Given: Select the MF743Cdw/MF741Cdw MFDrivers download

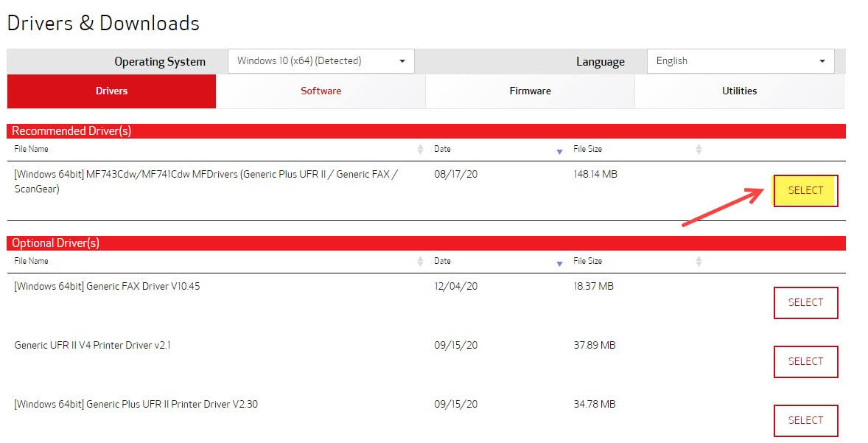Looking at the screenshot, I should 805,190.
